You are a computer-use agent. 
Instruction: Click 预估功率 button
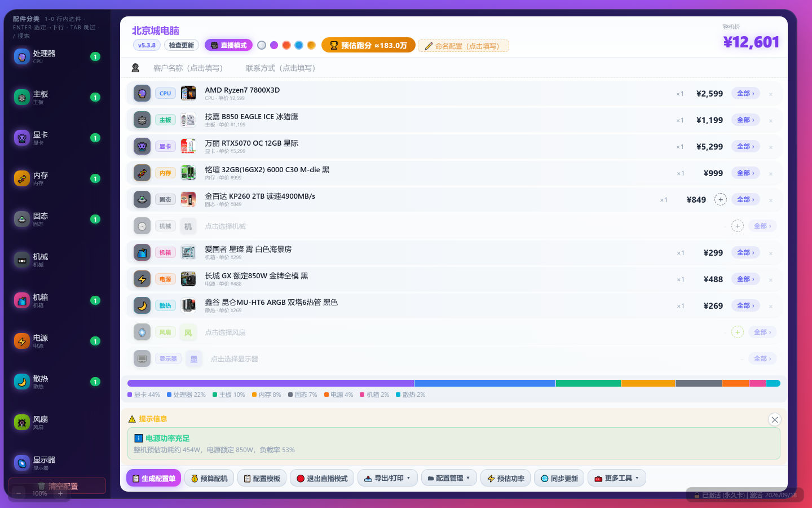[x=506, y=478]
